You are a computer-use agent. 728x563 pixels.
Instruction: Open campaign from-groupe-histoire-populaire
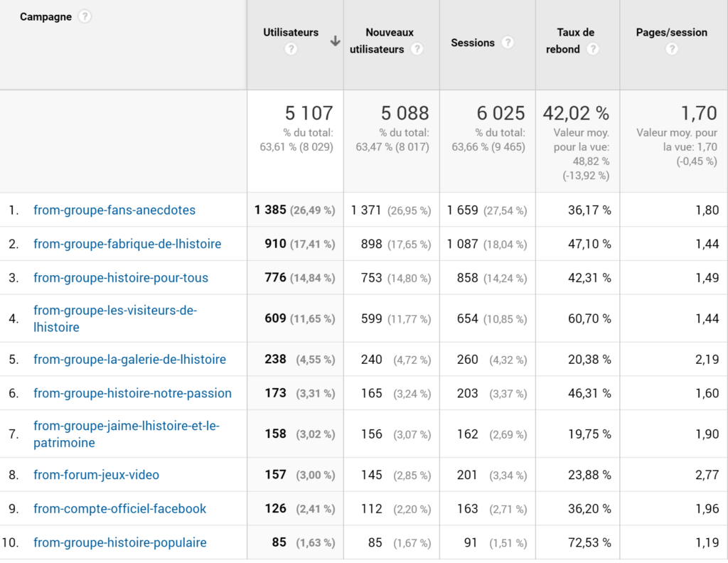(x=119, y=543)
